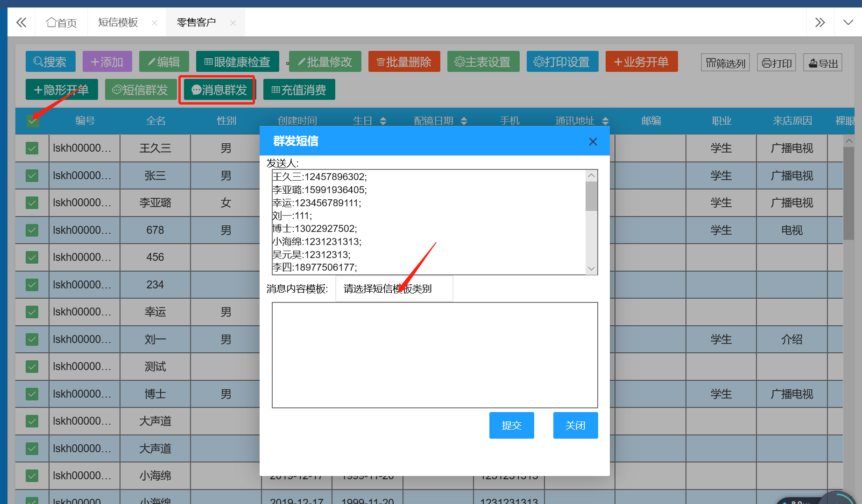Uncheck the row named 234

point(32,285)
